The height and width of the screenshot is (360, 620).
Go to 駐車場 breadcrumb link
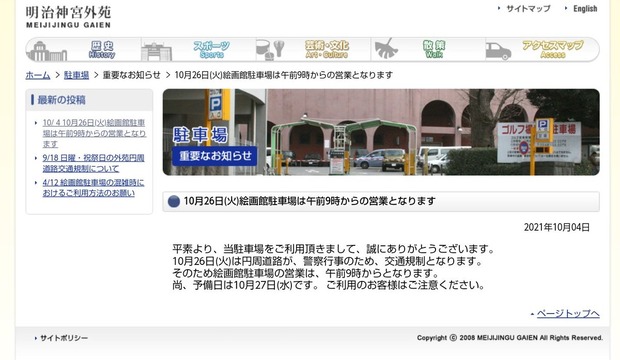tap(76, 75)
